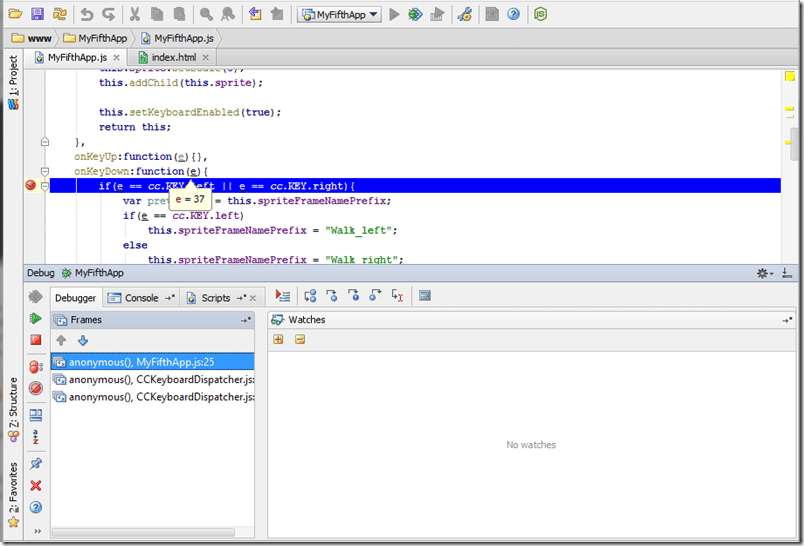Start debugging with the green bug icon
The height and width of the screenshot is (546, 804).
pos(415,14)
